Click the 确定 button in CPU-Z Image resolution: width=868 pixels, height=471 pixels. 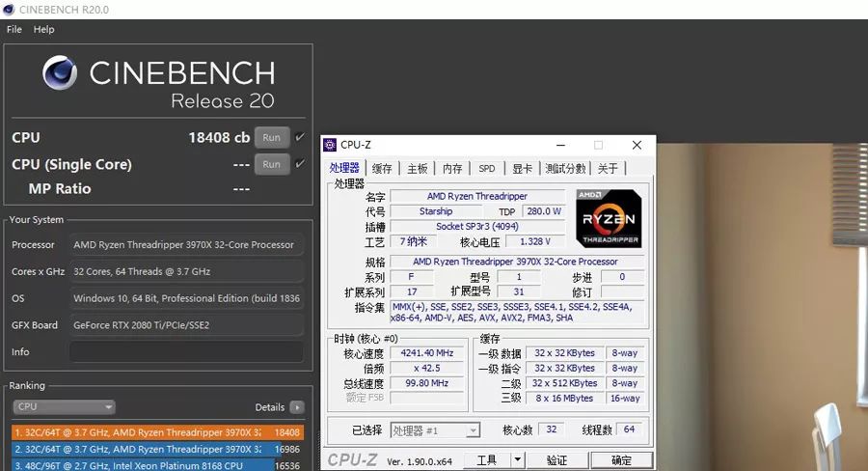point(622,460)
